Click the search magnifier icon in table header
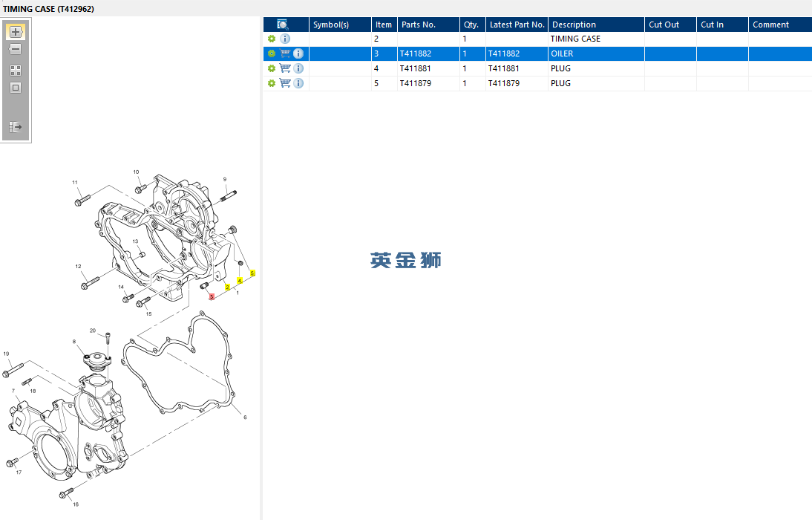Image resolution: width=812 pixels, height=520 pixels. pos(283,25)
